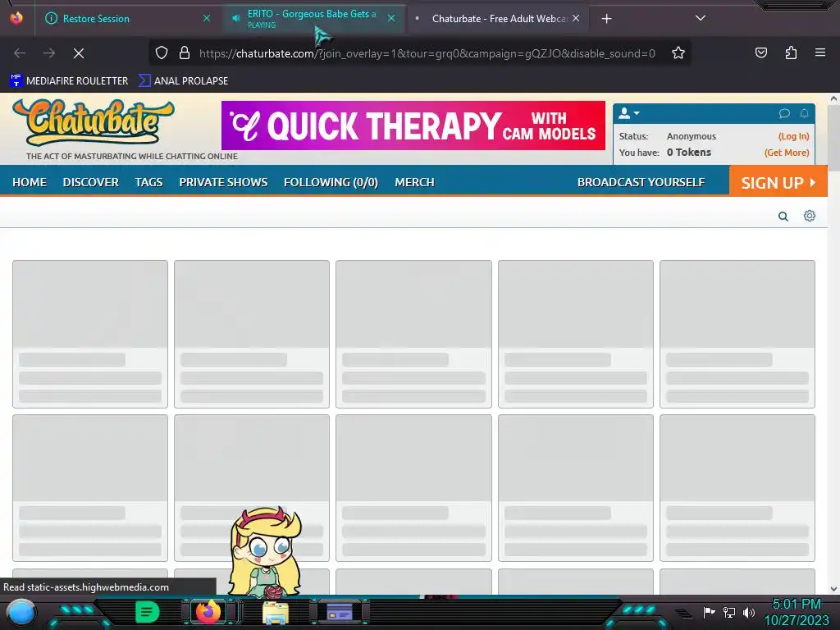840x630 pixels.
Task: Open the FOLLOWING (0/0) menu item
Action: pos(331,182)
